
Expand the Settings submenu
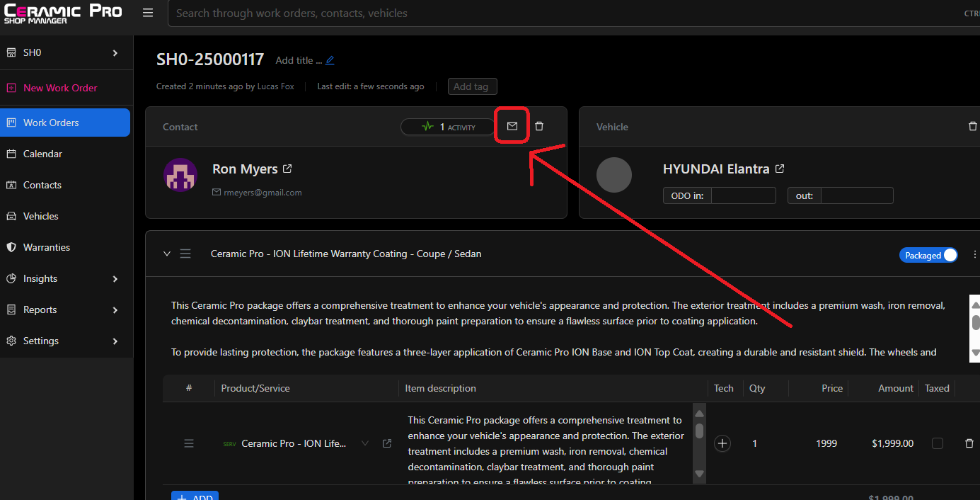(x=115, y=341)
